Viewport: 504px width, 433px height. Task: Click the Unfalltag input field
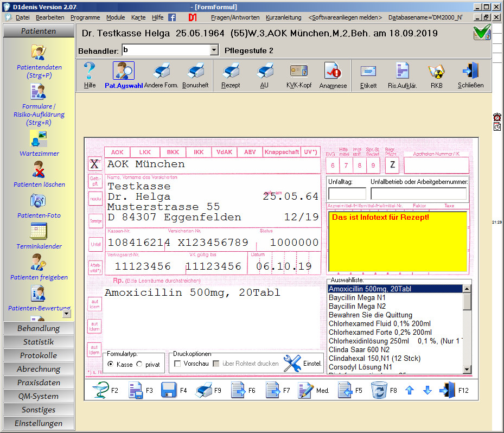pyautogui.click(x=347, y=194)
